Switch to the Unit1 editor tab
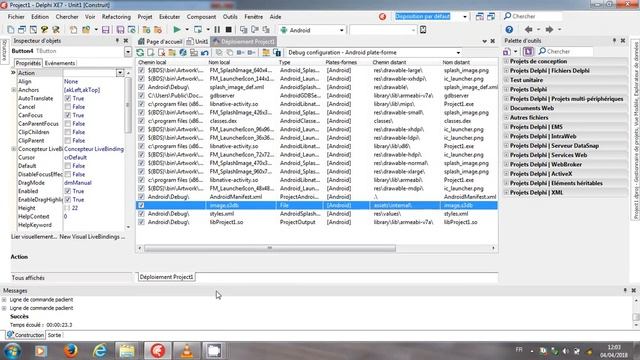 (x=198, y=42)
